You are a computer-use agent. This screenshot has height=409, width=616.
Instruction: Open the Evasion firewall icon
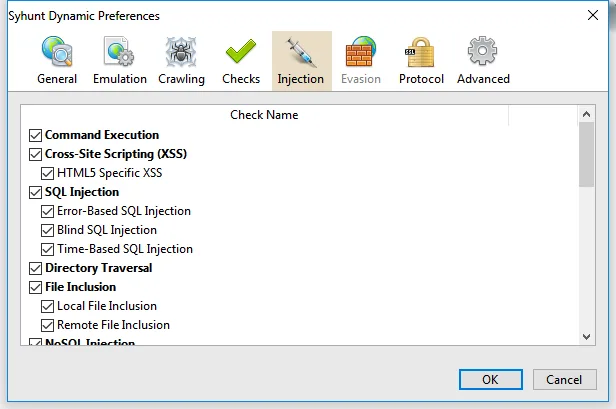[361, 51]
